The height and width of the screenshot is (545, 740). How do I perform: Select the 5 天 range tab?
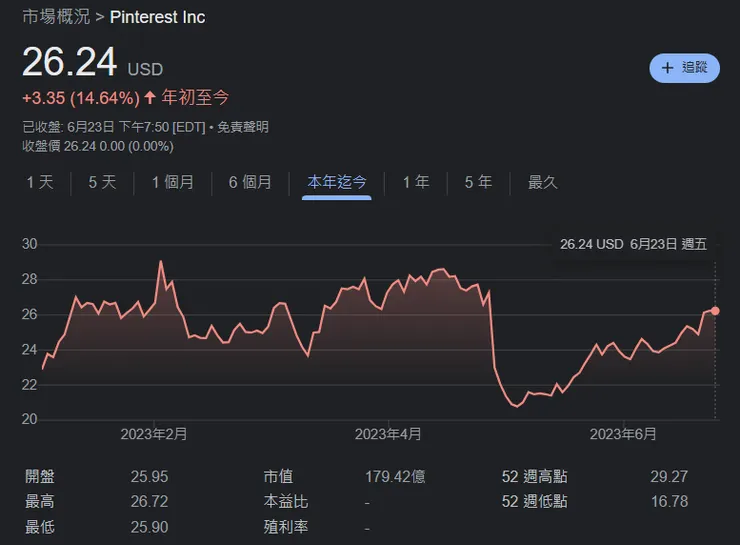point(102,182)
